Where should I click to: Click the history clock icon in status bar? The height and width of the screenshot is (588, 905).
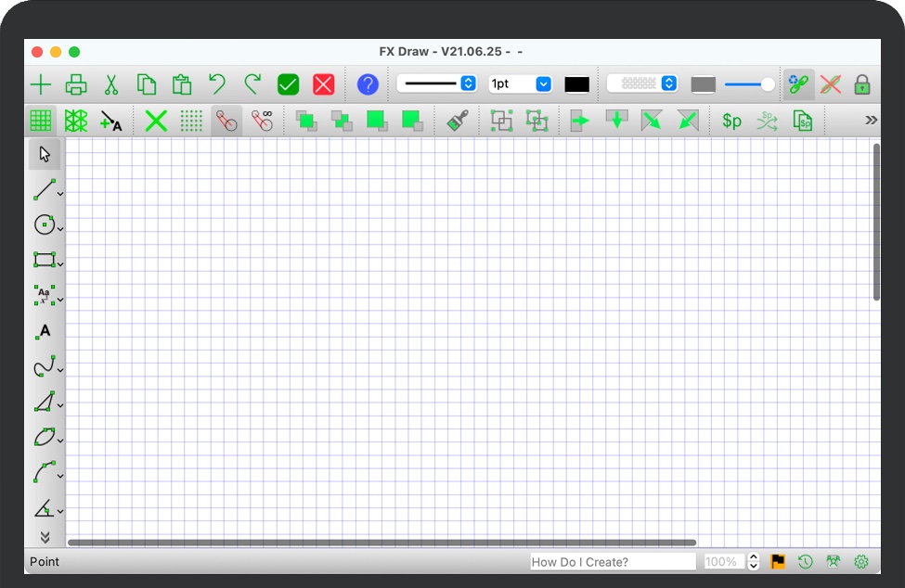(x=806, y=561)
